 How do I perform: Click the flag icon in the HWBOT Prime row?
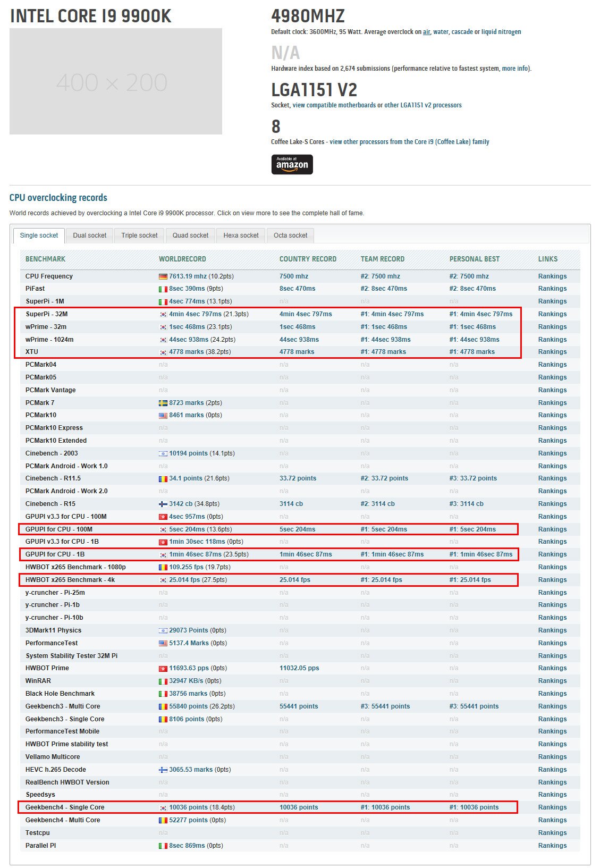163,669
